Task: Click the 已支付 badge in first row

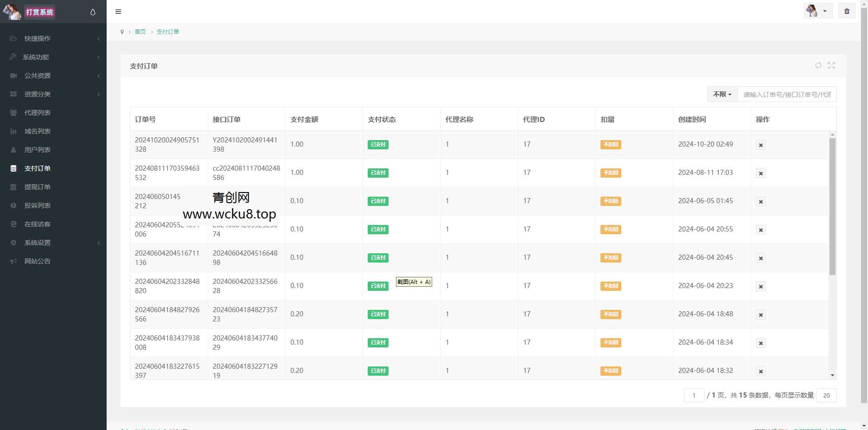Action: 378,145
